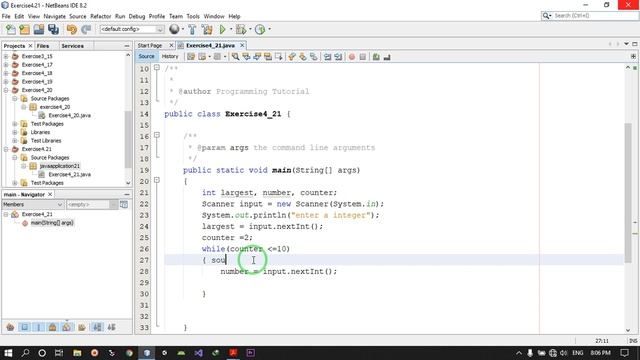
Task: Open File Explorer from the taskbar
Action: (77, 353)
